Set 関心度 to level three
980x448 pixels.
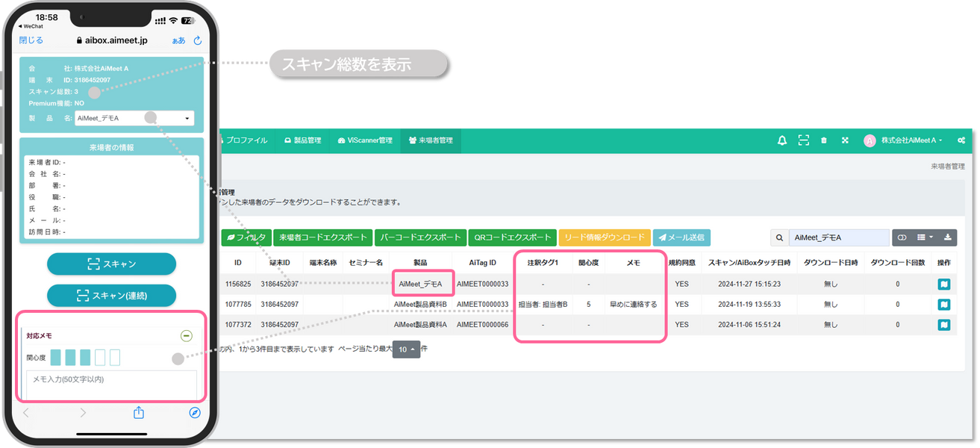[x=85, y=357]
